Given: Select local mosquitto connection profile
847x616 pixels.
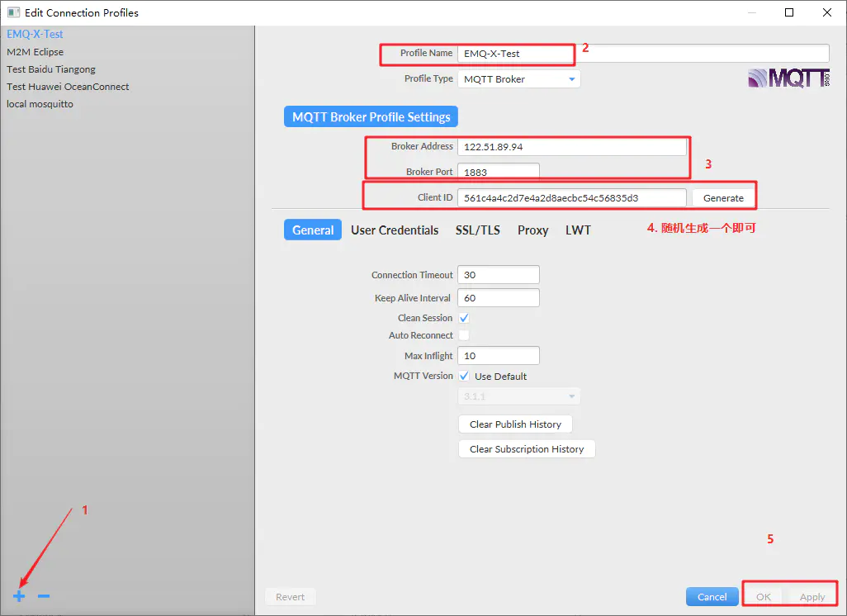Looking at the screenshot, I should 40,104.
